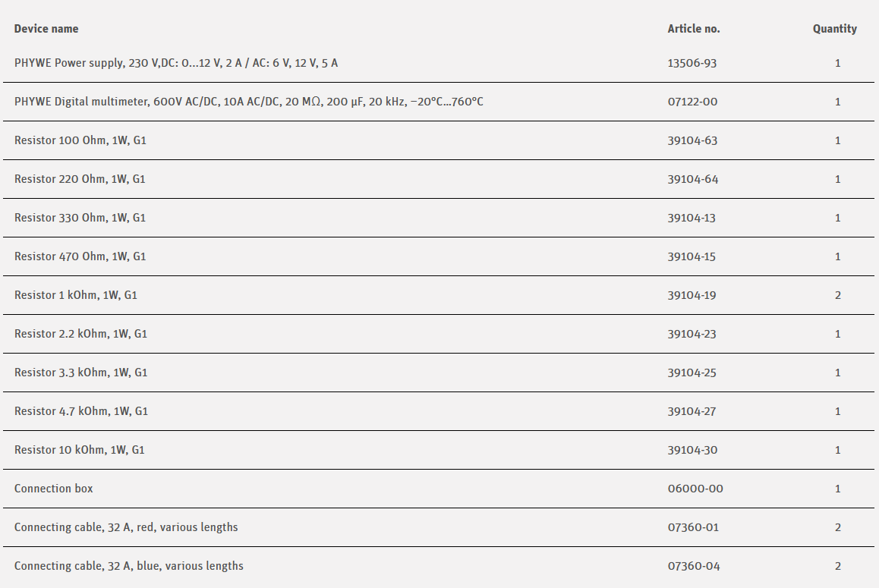Click Resistor 10 kOhm device name
879x588 pixels.
[79, 450]
